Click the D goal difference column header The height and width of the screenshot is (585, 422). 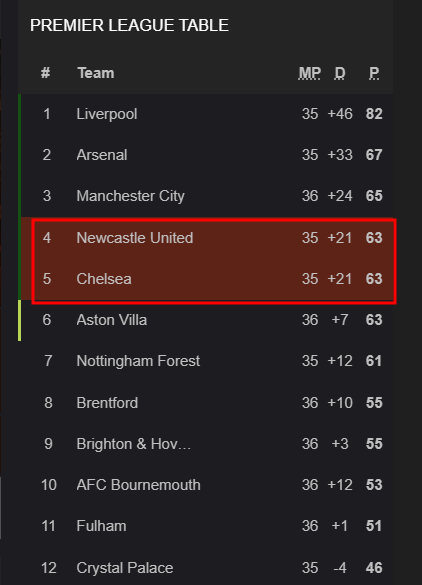[340, 73]
